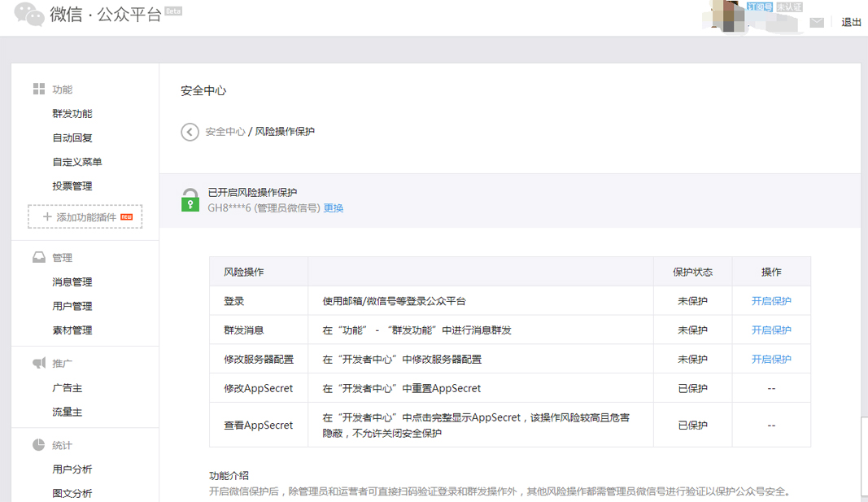Open the mail envelope icon

tap(817, 23)
